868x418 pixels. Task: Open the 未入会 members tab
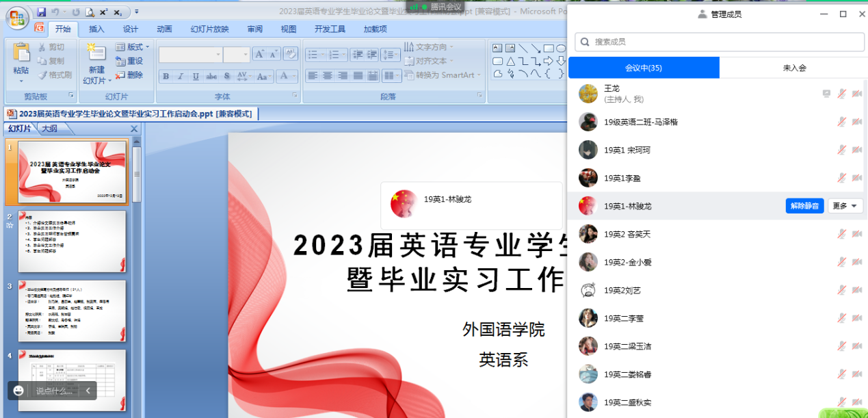click(x=794, y=68)
